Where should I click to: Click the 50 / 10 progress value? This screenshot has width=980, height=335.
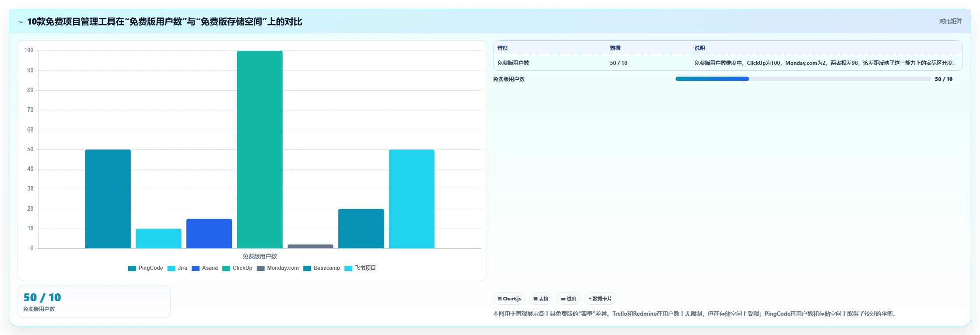(944, 79)
